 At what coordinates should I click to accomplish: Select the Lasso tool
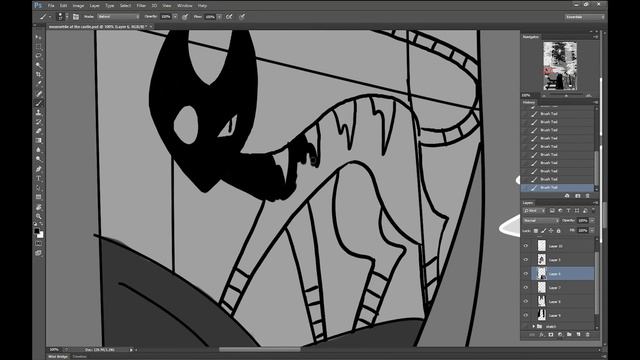(x=38, y=56)
